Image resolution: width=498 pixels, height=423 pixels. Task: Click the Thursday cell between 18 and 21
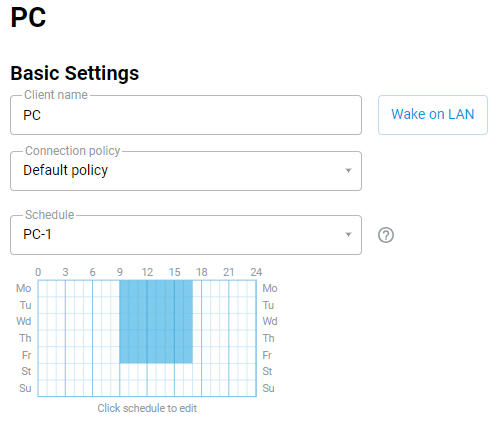pos(215,338)
